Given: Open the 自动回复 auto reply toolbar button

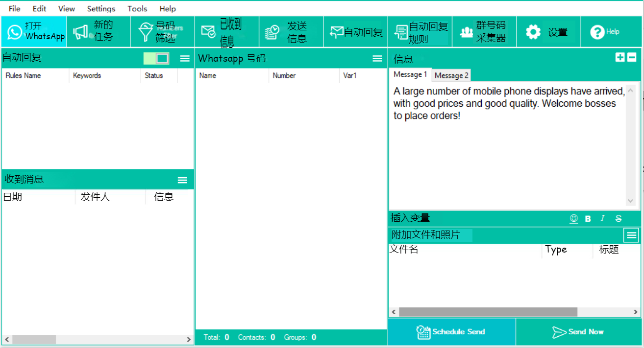Looking at the screenshot, I should (355, 32).
